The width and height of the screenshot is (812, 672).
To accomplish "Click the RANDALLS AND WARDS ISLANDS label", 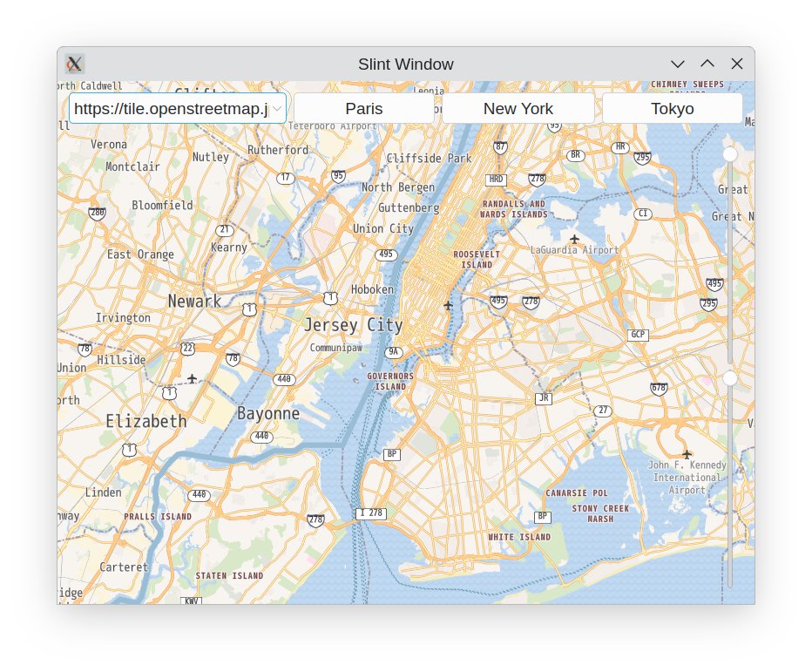I will tap(514, 209).
